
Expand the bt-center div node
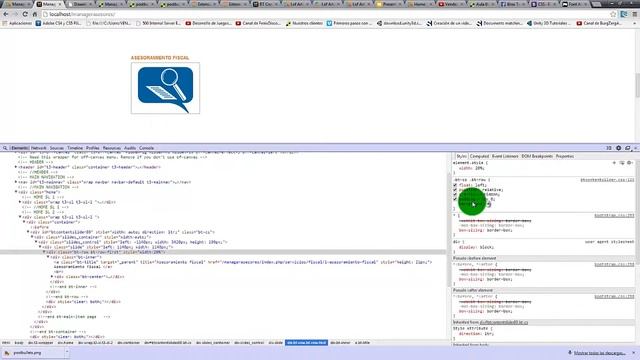pos(52,277)
